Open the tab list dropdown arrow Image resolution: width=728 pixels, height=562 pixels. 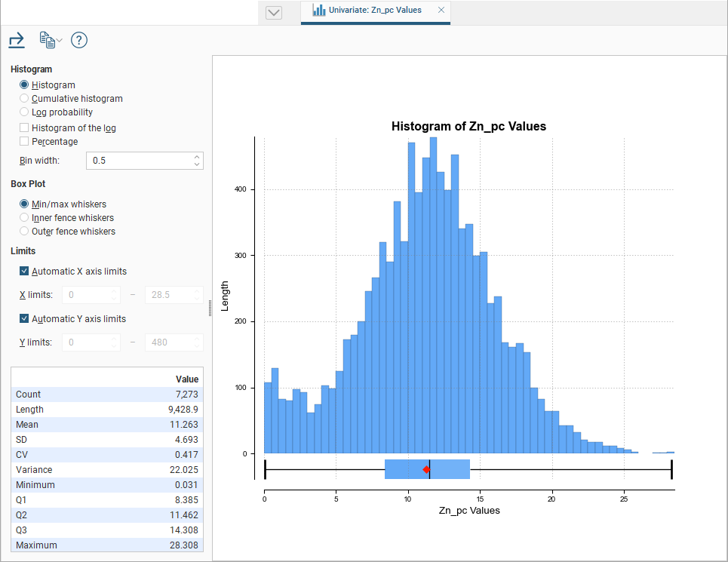point(274,13)
